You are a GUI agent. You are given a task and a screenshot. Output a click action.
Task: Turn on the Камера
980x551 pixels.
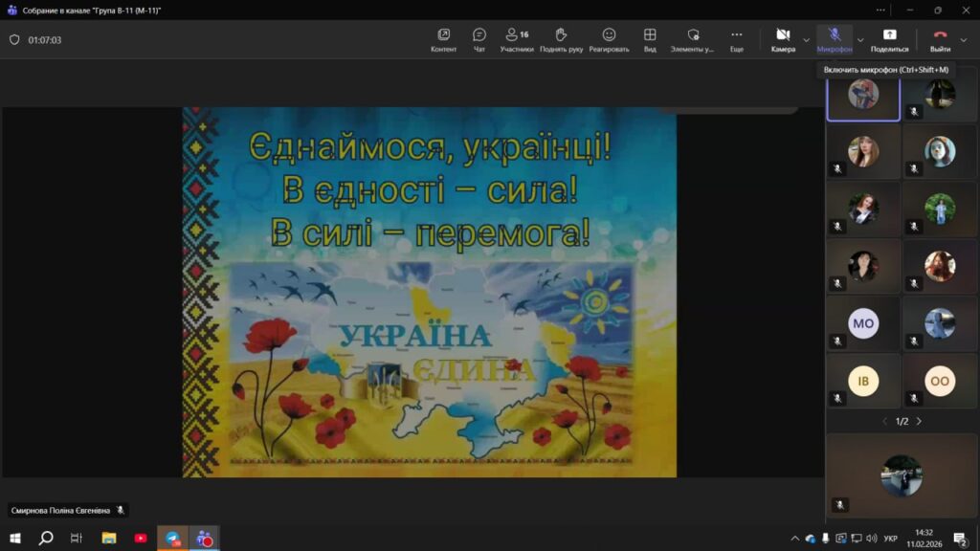click(783, 39)
